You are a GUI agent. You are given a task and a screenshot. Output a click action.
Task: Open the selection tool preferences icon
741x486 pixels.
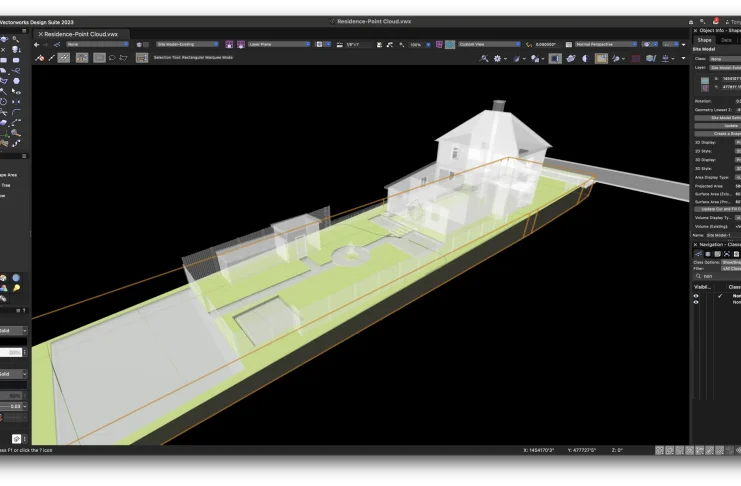(x=141, y=58)
